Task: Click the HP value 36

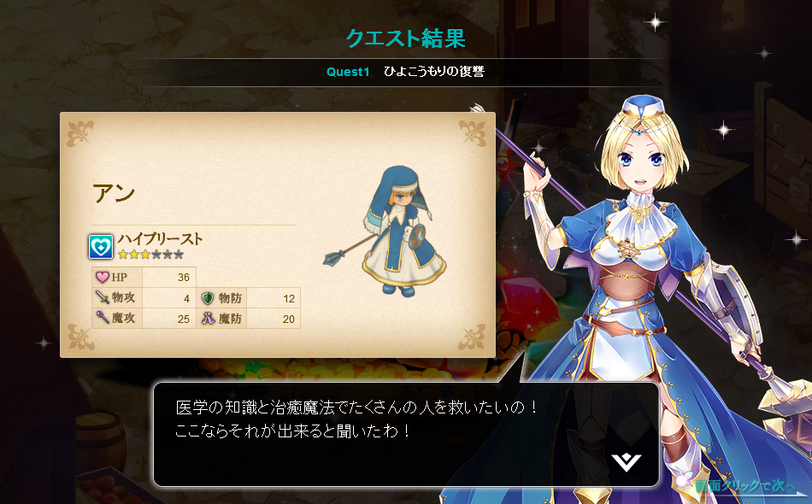Action: click(183, 278)
